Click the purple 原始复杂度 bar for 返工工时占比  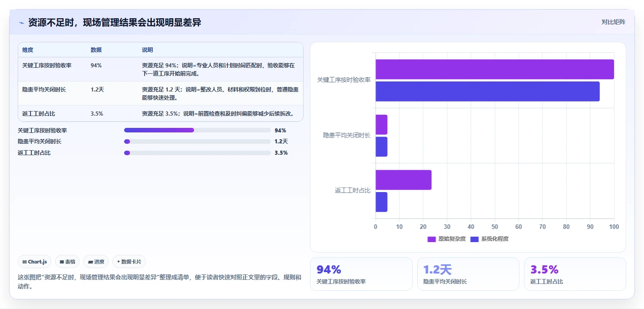[x=403, y=180]
